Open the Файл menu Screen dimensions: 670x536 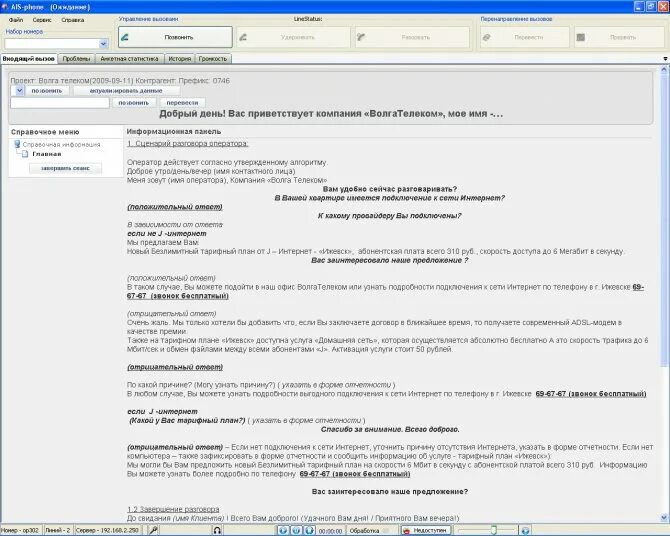click(16, 20)
